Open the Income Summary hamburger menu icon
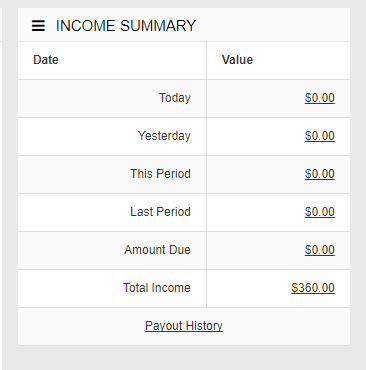 pos(38,26)
